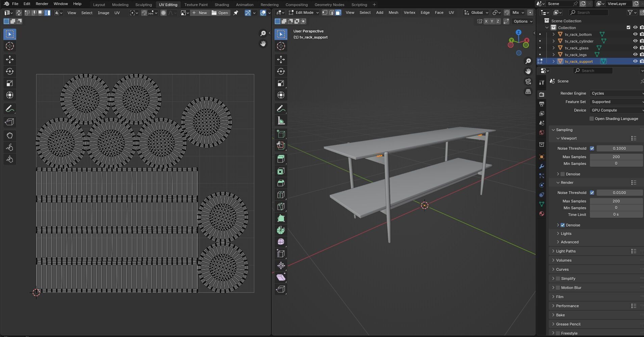The height and width of the screenshot is (337, 644).
Task: Open the Options popover in 3D viewport
Action: pyautogui.click(x=523, y=21)
